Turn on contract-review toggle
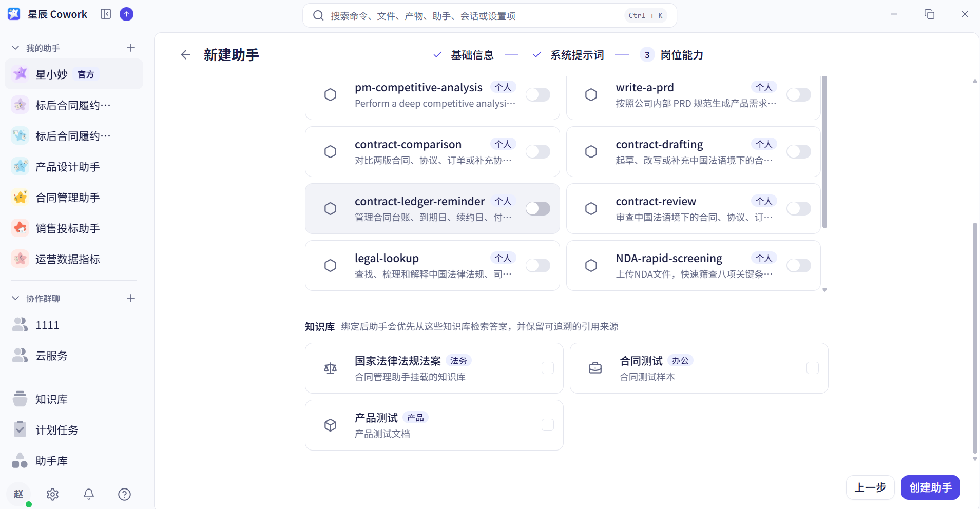This screenshot has height=509, width=980. click(x=799, y=208)
